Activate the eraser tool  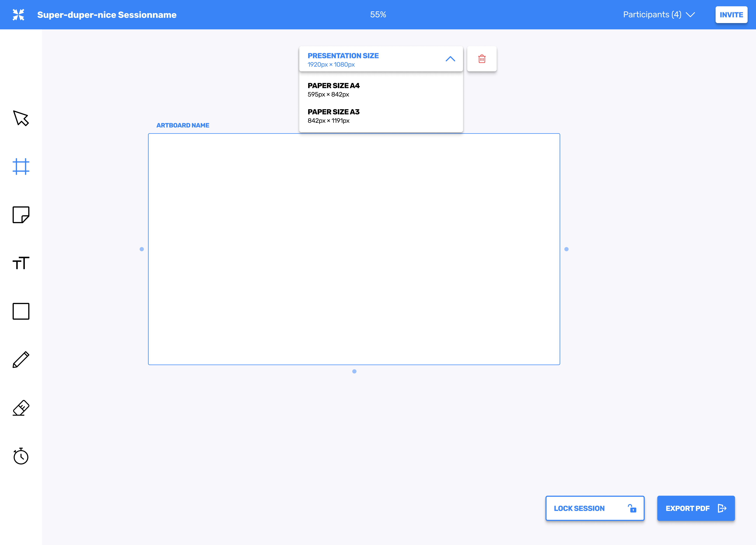[x=21, y=408]
